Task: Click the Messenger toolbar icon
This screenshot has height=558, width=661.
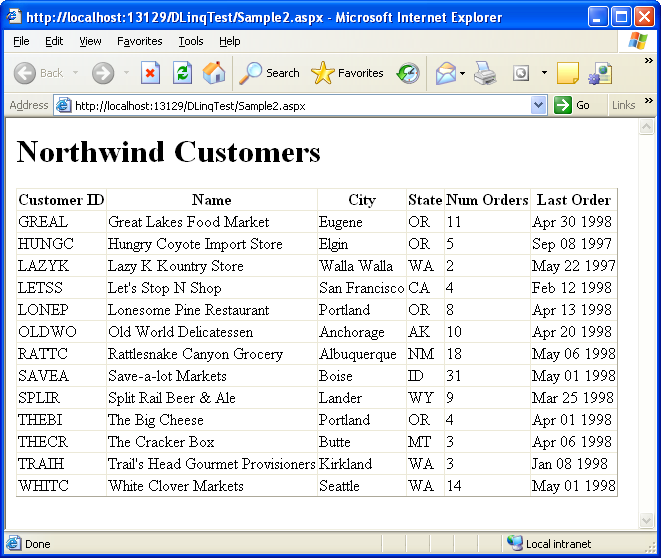Action: coord(600,73)
